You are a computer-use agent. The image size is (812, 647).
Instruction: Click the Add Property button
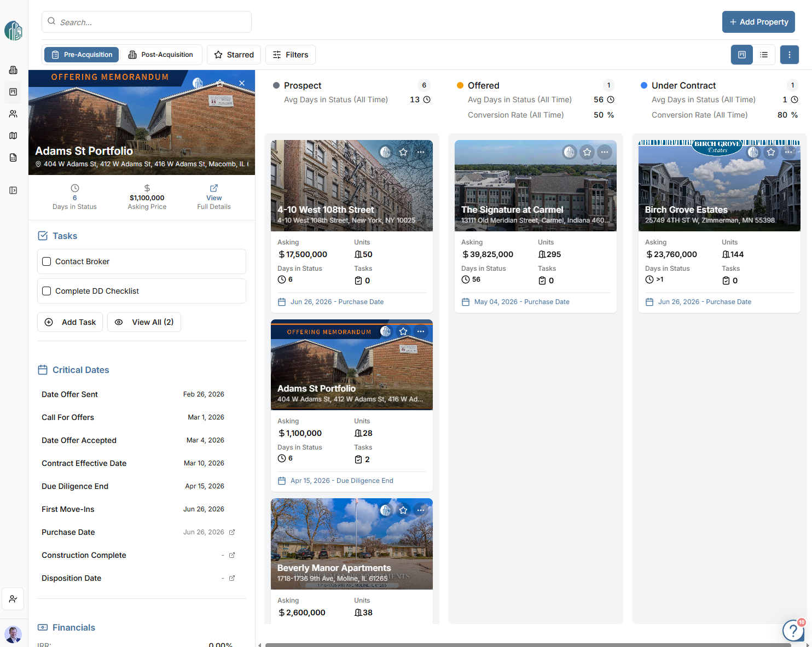(758, 22)
